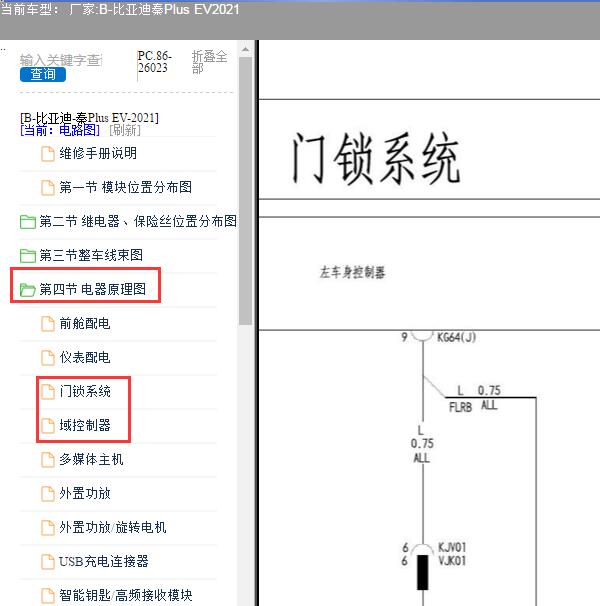Click file icon beside 域控制器
Viewport: 600px width, 606px height.
[48, 426]
